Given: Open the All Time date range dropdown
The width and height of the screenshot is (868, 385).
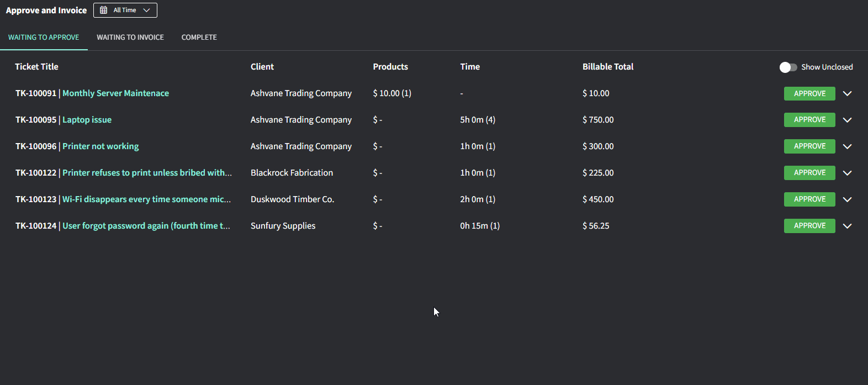Looking at the screenshot, I should [x=125, y=10].
